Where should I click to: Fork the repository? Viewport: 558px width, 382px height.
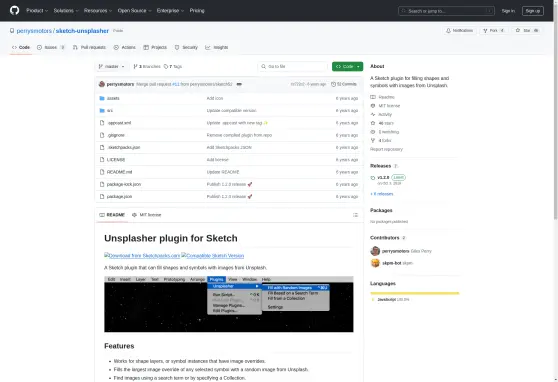[x=494, y=31]
